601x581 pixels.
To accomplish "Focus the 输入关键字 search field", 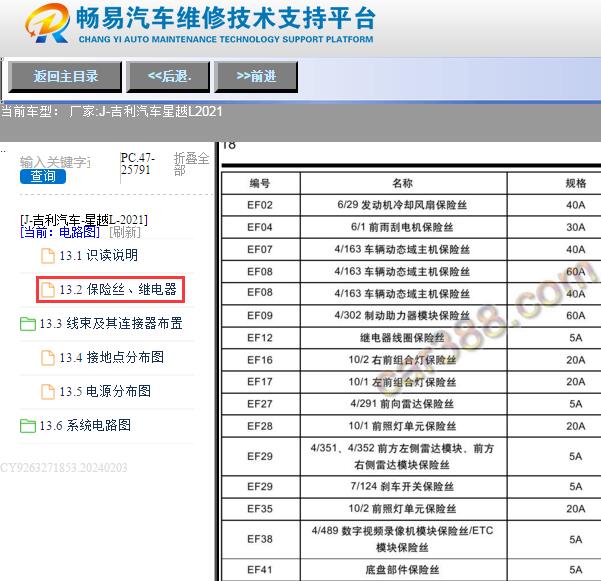I will click(55, 162).
